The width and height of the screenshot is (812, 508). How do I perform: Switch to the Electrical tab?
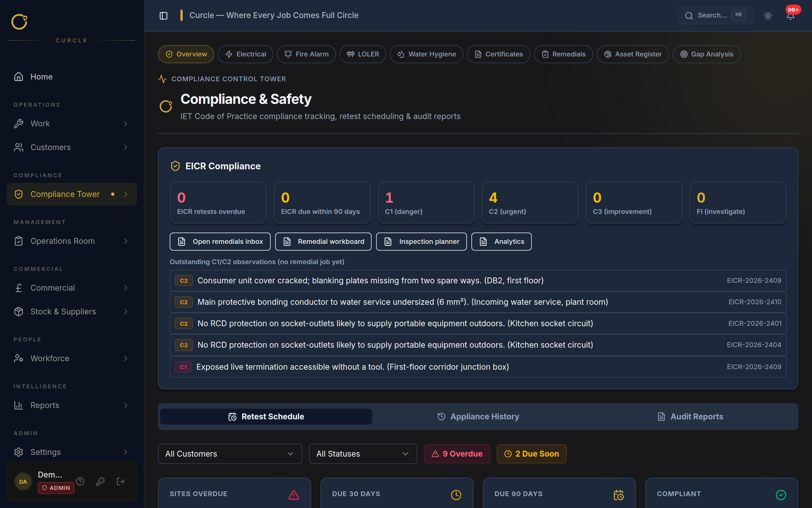coord(246,54)
